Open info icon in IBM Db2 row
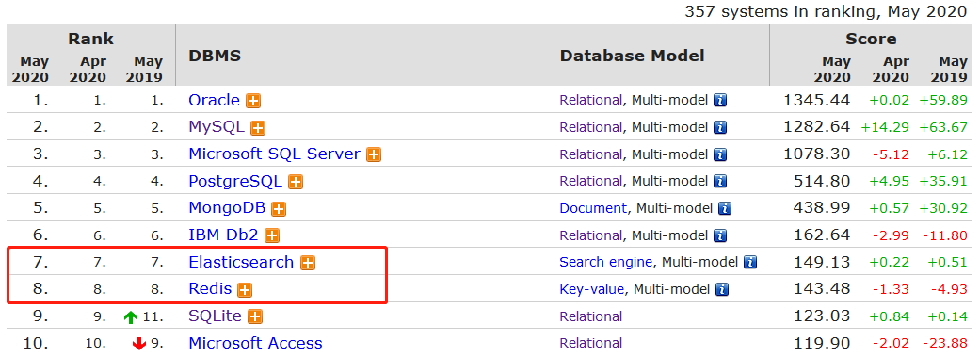The width and height of the screenshot is (980, 357). click(720, 235)
